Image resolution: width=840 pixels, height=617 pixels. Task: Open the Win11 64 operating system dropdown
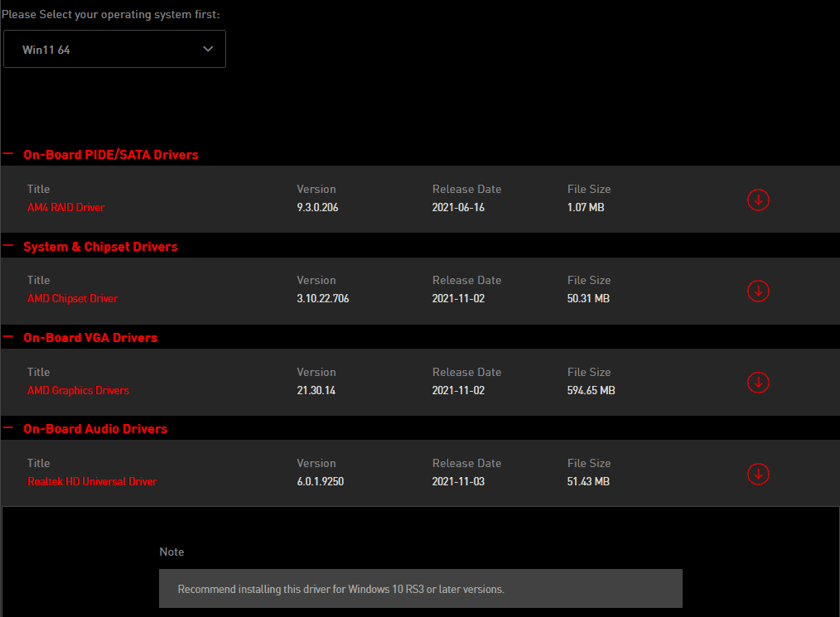click(x=114, y=49)
